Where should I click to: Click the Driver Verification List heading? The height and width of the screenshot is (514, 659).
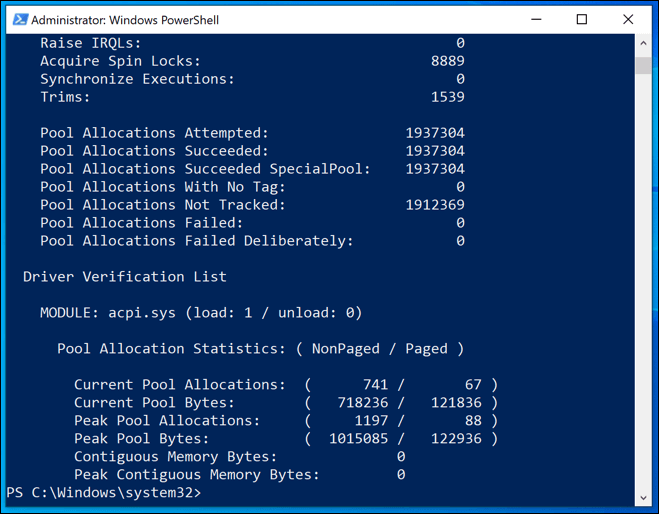(x=125, y=277)
